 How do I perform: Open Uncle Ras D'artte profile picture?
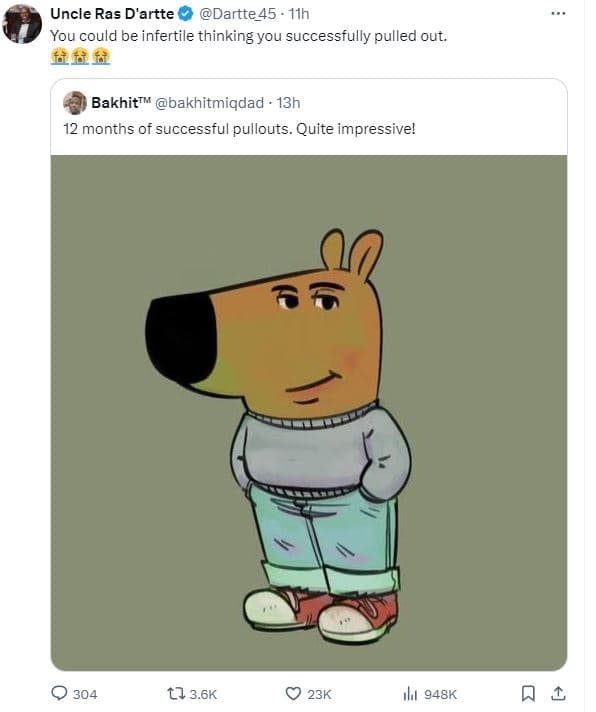(x=22, y=24)
